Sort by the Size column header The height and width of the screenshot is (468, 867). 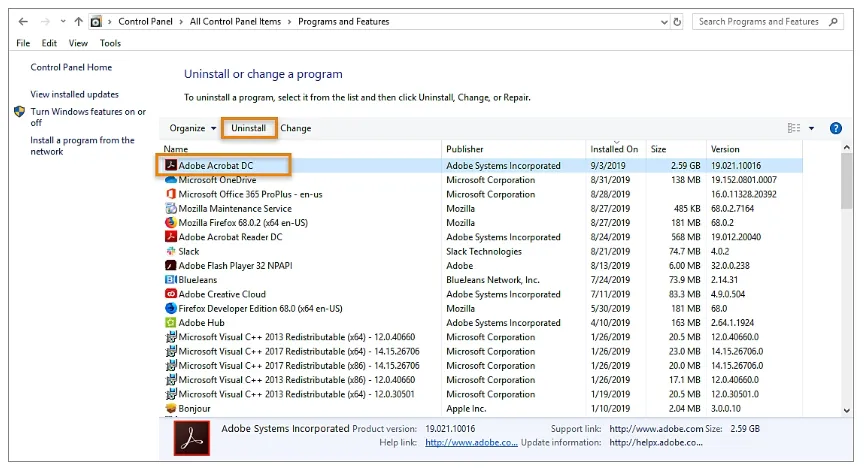pos(659,149)
